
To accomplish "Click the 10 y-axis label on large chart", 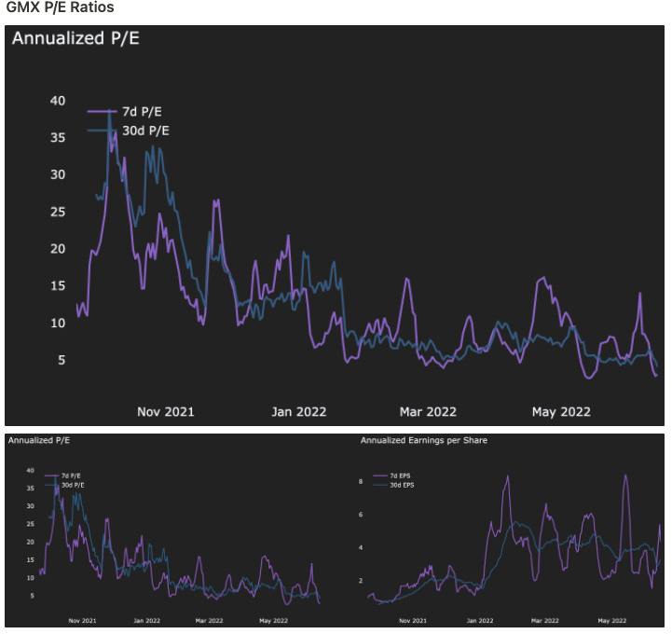I will [58, 324].
